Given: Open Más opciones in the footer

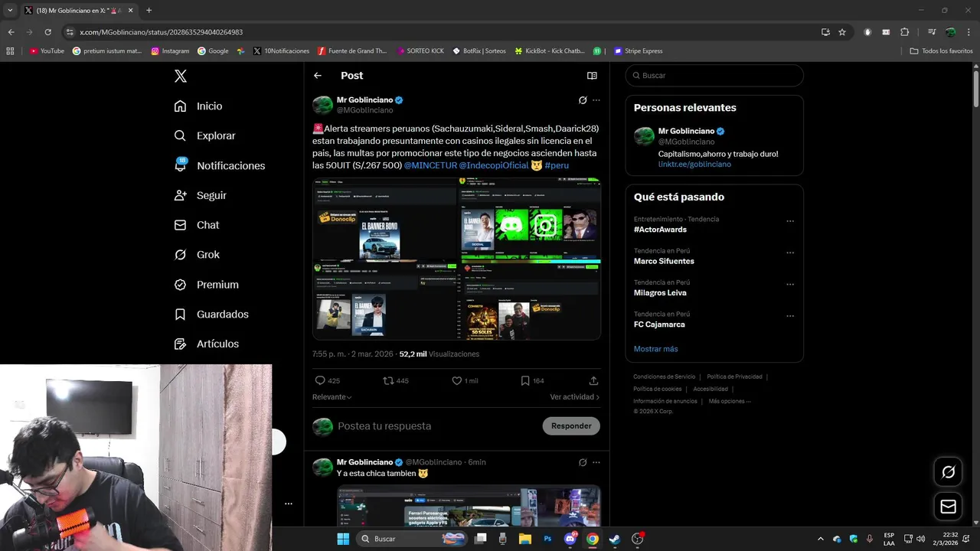Looking at the screenshot, I should tap(730, 401).
